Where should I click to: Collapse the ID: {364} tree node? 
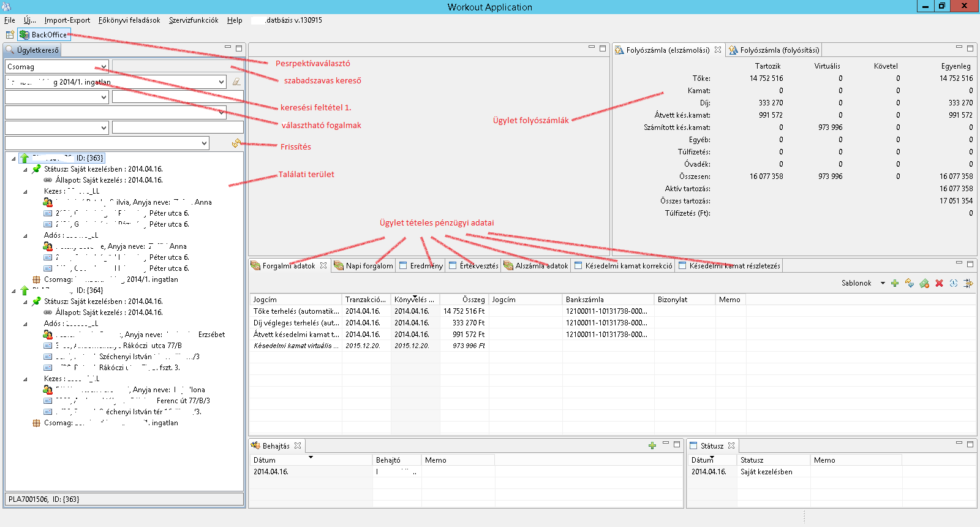[13, 290]
